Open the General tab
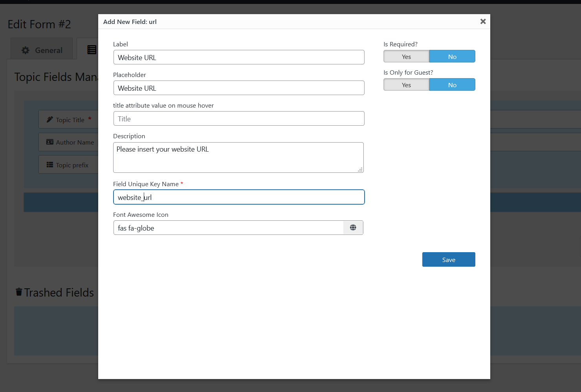581x392 pixels. point(42,50)
